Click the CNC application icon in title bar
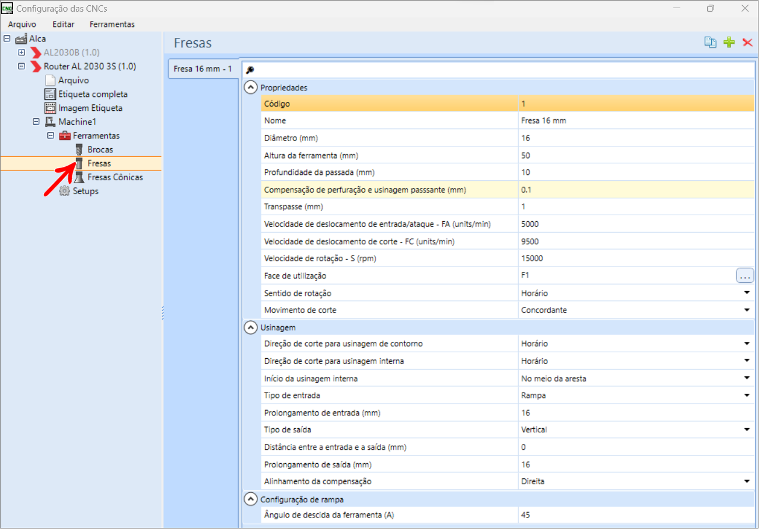Image resolution: width=762 pixels, height=532 pixels. pos(8,9)
